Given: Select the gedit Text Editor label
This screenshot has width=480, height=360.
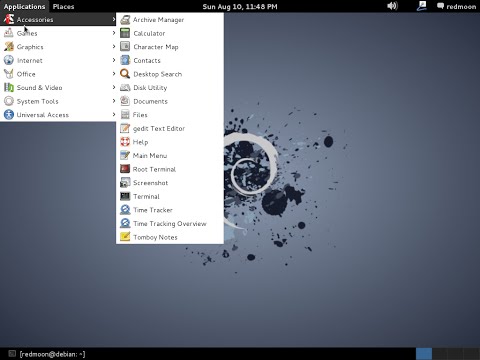Looking at the screenshot, I should (x=159, y=129).
